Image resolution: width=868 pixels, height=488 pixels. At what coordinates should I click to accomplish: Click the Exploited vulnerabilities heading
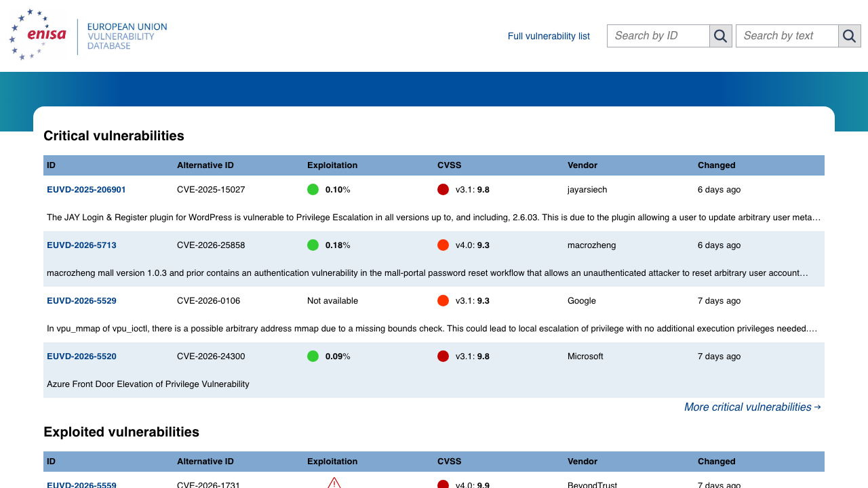click(x=121, y=432)
